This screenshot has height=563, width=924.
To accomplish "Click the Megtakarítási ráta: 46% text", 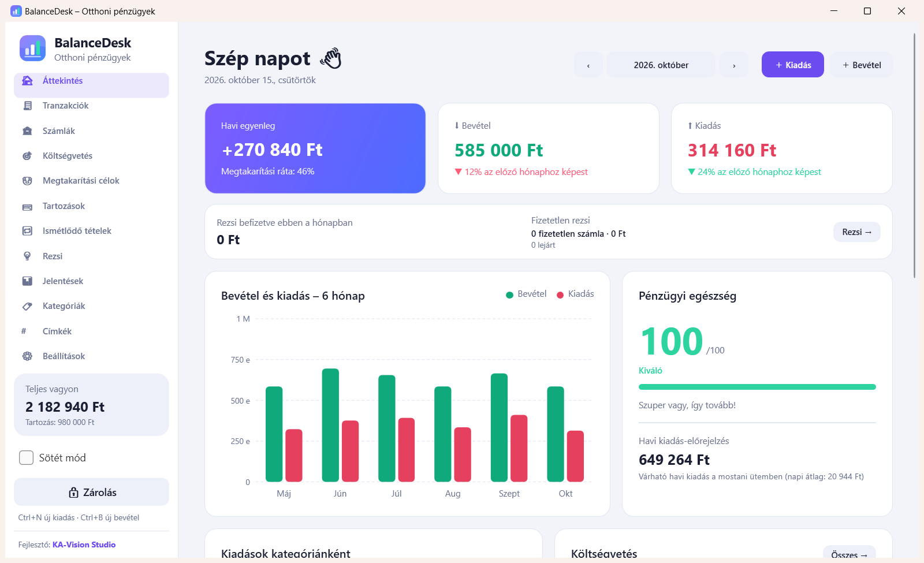I will pos(268,171).
